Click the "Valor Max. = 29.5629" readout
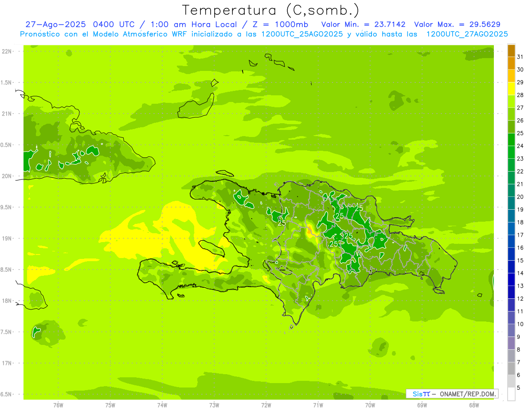Viewport: 532px width, 411px height. pos(458,24)
